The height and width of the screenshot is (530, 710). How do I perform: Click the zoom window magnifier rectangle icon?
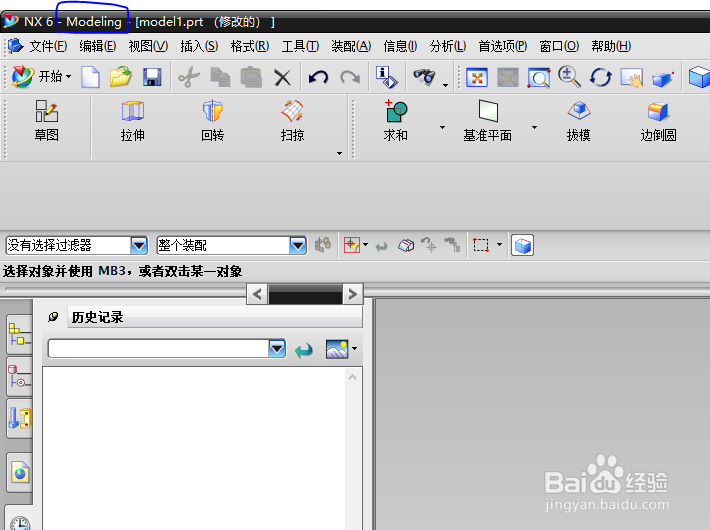tap(538, 78)
